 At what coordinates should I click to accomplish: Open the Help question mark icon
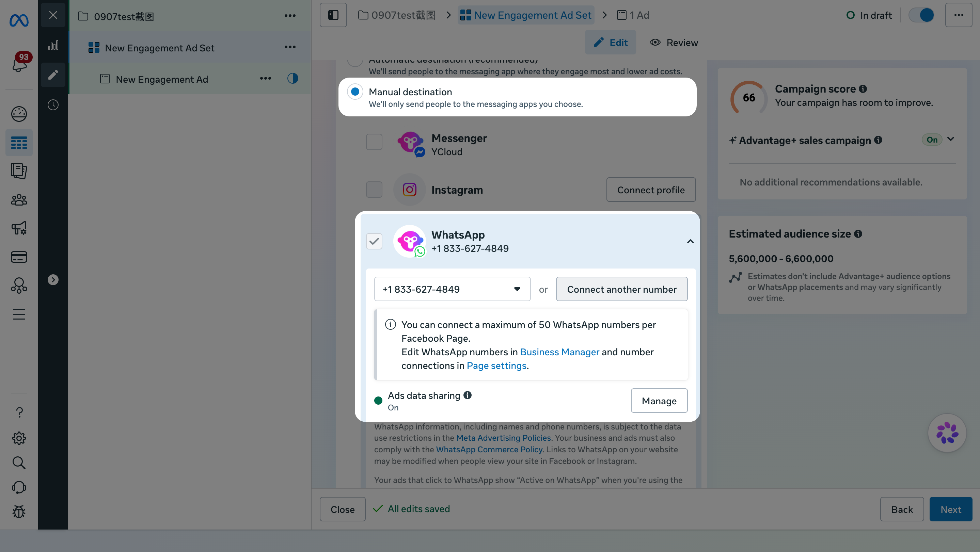click(19, 412)
